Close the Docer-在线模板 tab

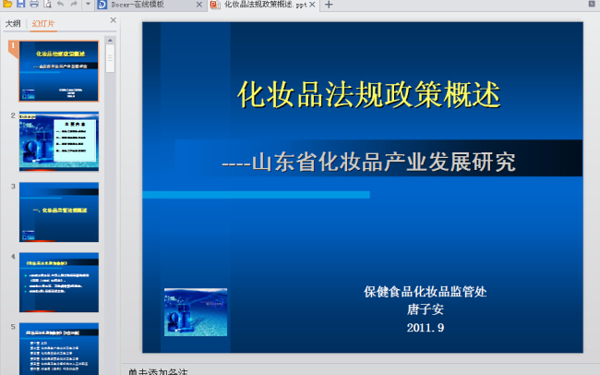tap(199, 5)
